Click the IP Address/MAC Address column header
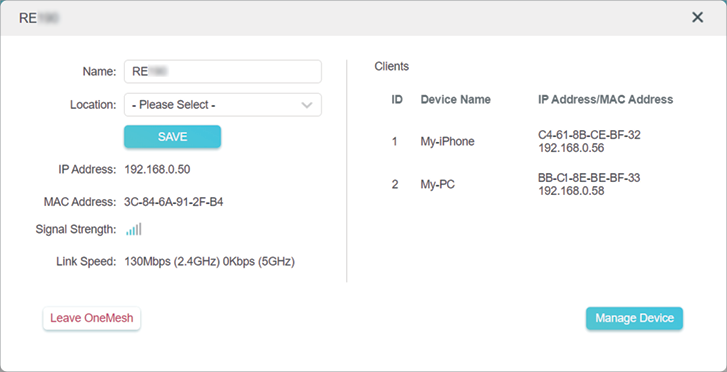Viewport: 727px width, 372px height. [606, 99]
